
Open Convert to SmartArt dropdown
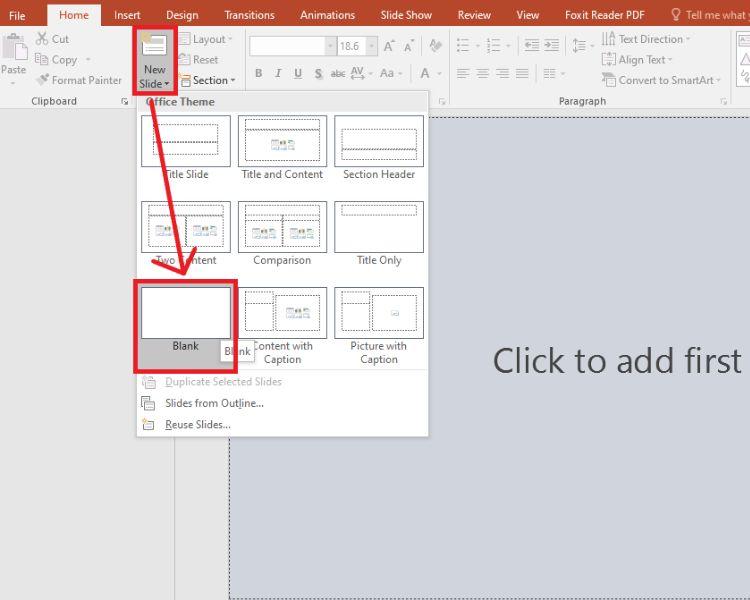point(662,80)
